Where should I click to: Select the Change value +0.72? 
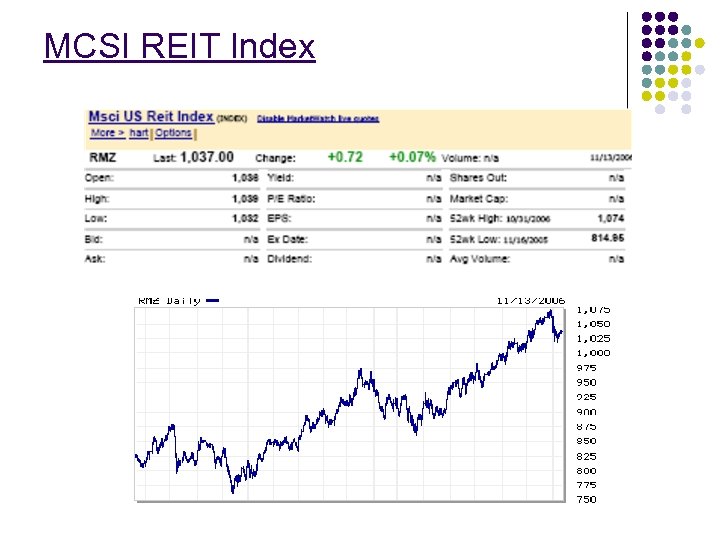[x=345, y=157]
